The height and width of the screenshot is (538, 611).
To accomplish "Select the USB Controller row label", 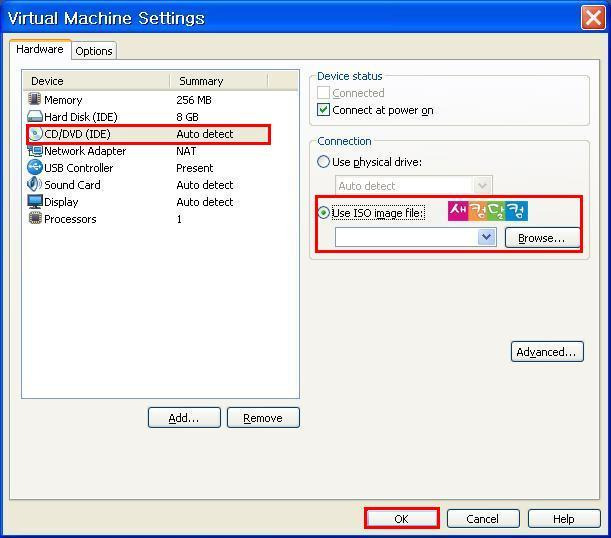I will (x=79, y=168).
